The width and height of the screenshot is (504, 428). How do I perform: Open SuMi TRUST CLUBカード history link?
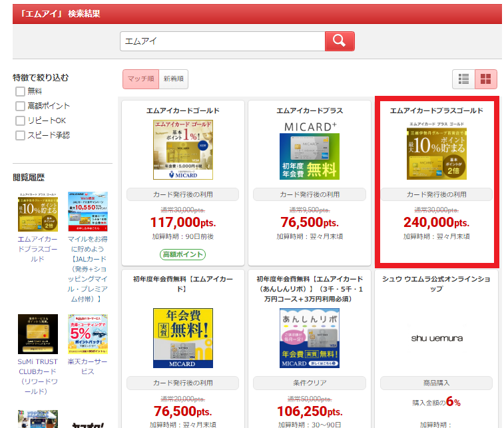(37, 377)
